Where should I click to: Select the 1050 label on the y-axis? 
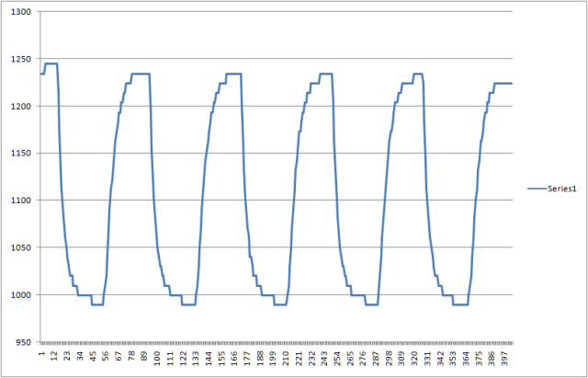(x=18, y=247)
